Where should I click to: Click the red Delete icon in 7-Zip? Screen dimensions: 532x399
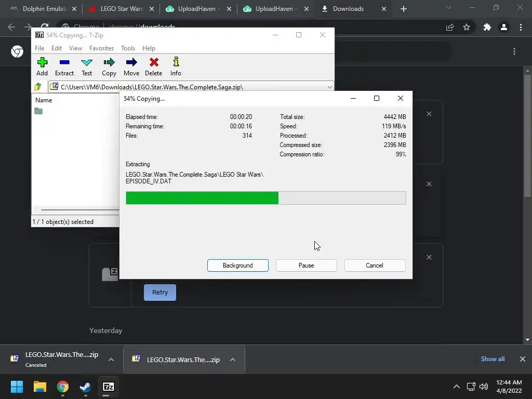point(154,66)
